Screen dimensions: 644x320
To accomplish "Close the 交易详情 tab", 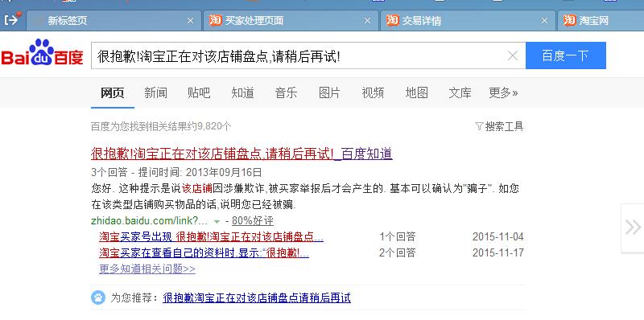I will coord(544,21).
